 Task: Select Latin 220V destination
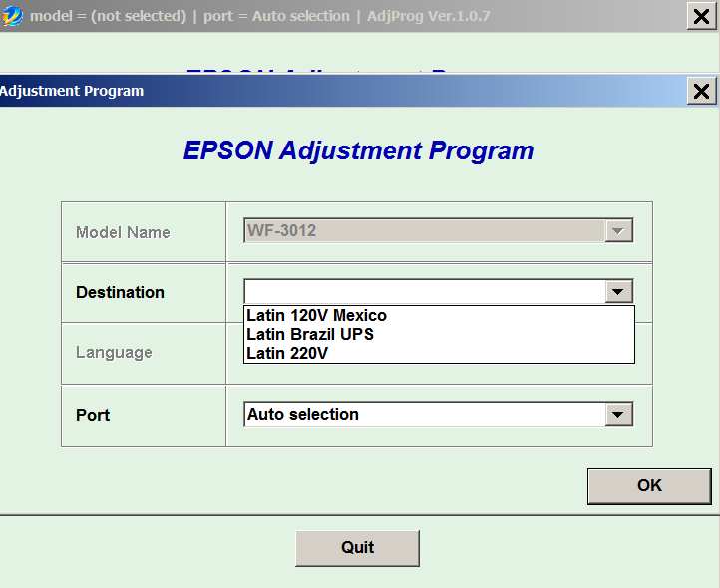click(x=439, y=353)
